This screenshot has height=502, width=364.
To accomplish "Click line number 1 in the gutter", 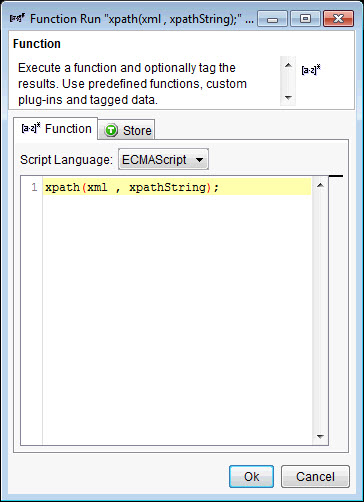I will coord(34,187).
